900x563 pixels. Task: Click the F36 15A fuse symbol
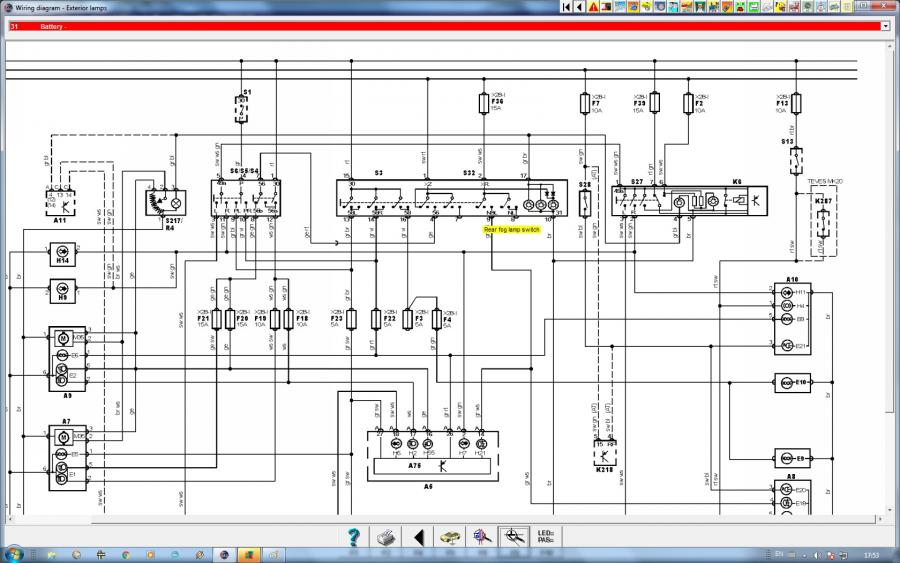pos(484,103)
